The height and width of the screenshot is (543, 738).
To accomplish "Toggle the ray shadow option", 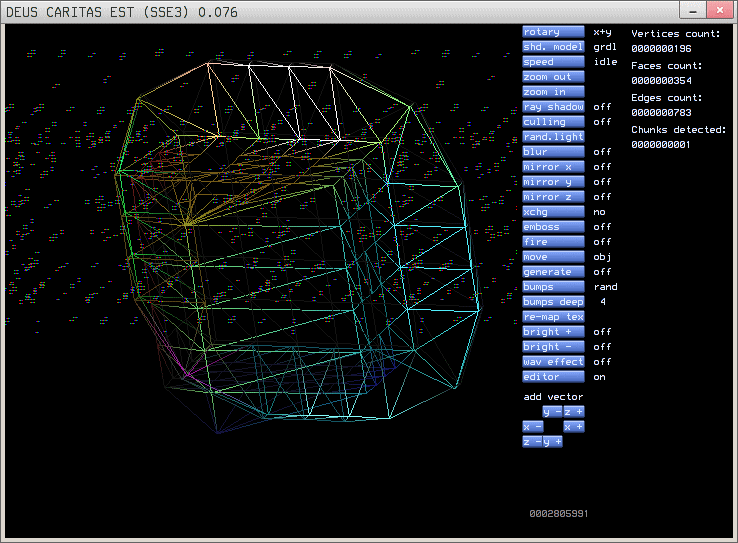I will (x=553, y=107).
